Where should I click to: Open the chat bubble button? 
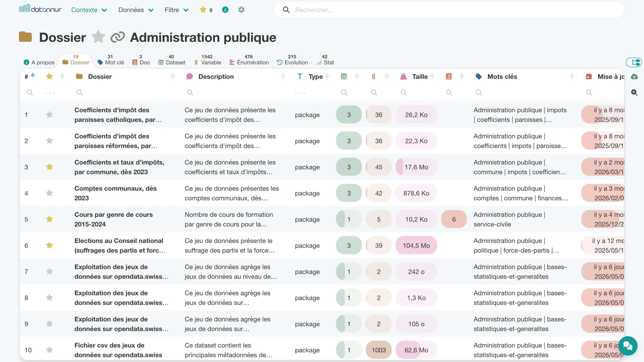tap(628, 346)
